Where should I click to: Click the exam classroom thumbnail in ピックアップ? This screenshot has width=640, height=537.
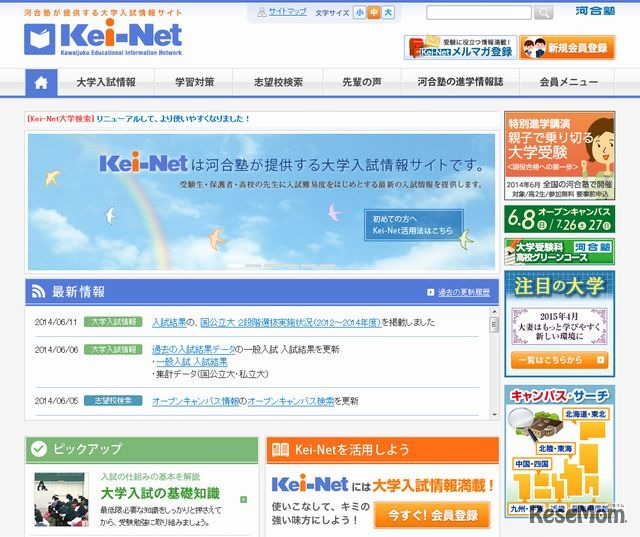pos(61,499)
